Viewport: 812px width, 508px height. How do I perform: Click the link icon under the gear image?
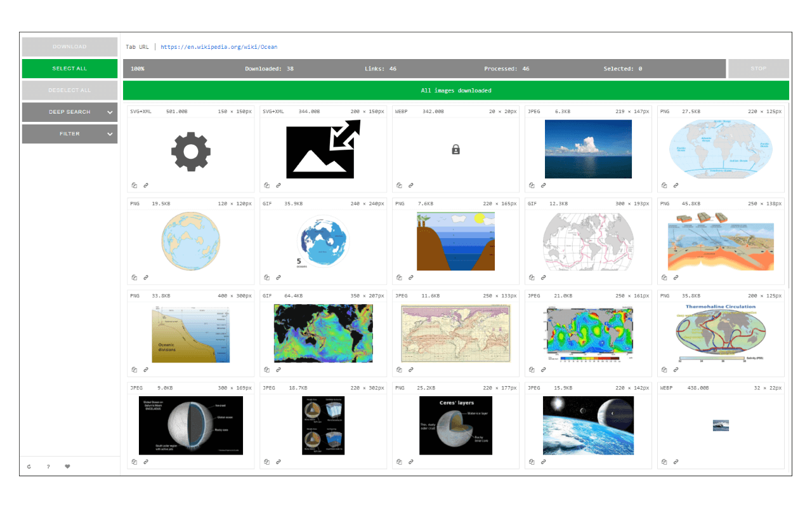(146, 185)
